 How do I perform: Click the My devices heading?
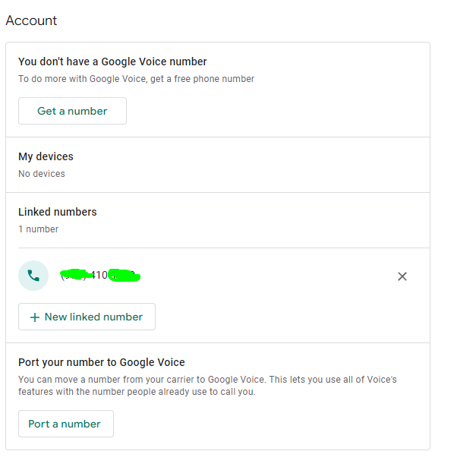pyautogui.click(x=46, y=156)
